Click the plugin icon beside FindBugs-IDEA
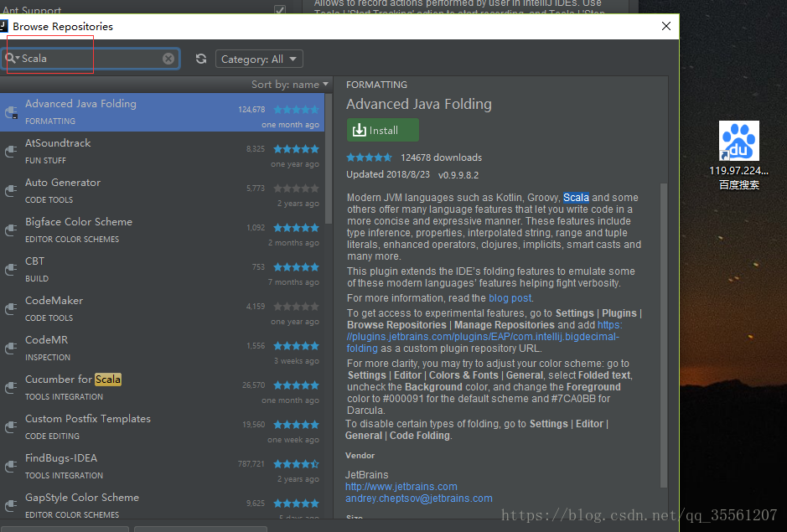The height and width of the screenshot is (532, 787). pyautogui.click(x=11, y=467)
